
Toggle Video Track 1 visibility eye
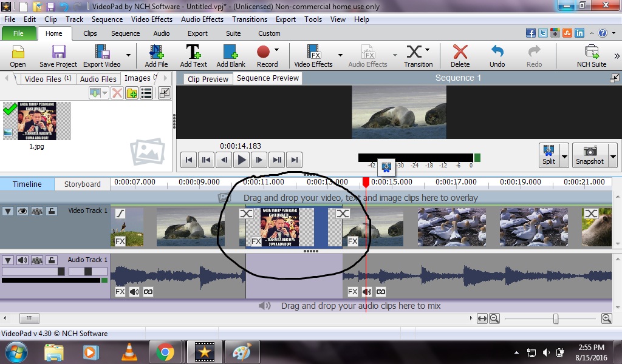click(22, 211)
